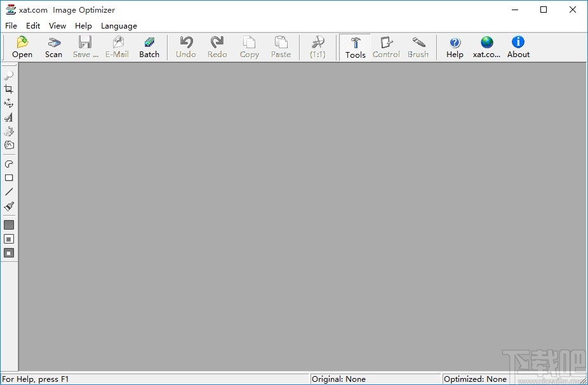Select the Crop tool in the side toolbar
Viewport: 588px width, 385px height.
(9, 89)
